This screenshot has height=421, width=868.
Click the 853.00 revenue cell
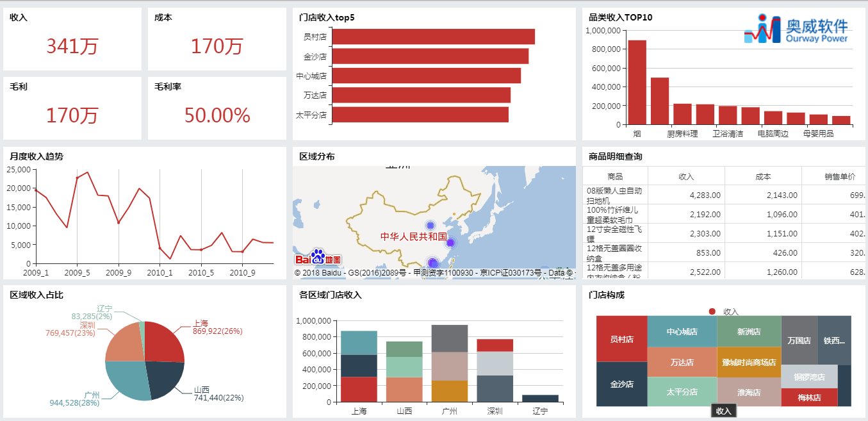pyautogui.click(x=686, y=252)
